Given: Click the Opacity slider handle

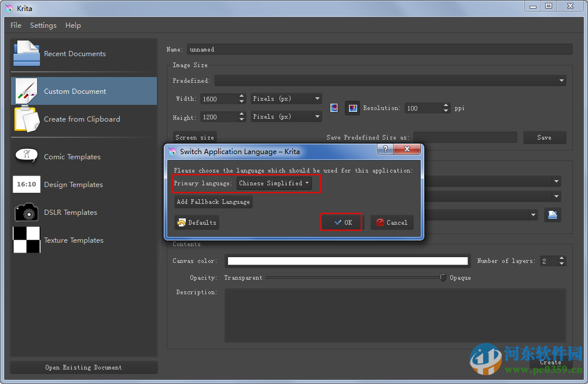Looking at the screenshot, I should (443, 278).
